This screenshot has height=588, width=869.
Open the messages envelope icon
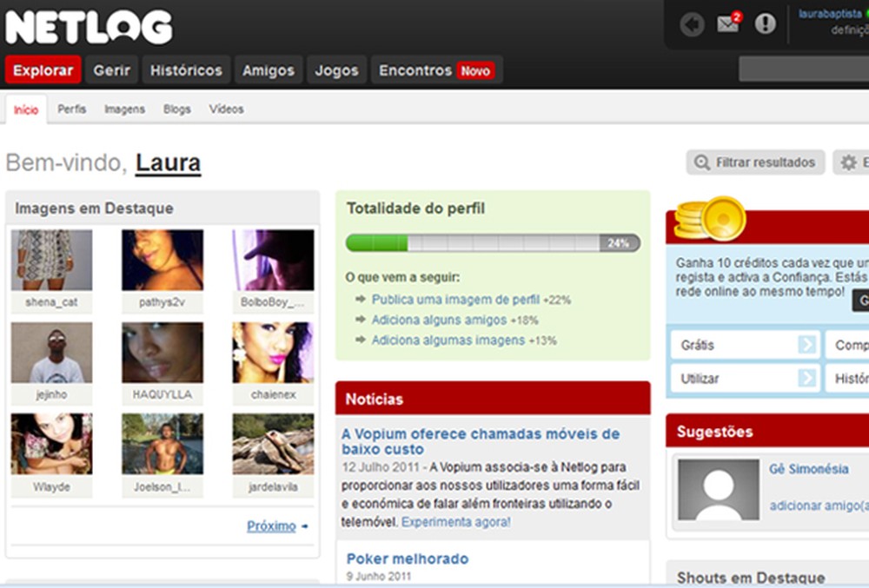coord(727,23)
